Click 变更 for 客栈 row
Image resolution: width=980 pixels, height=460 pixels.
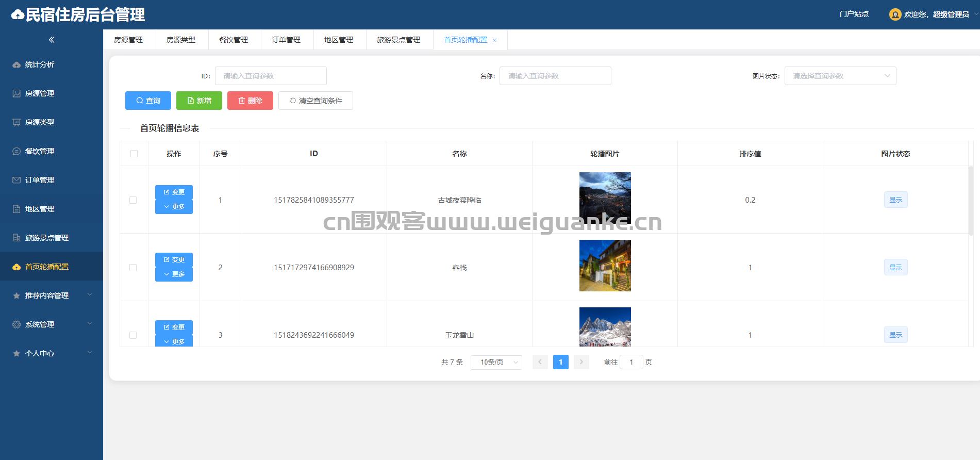coord(174,260)
